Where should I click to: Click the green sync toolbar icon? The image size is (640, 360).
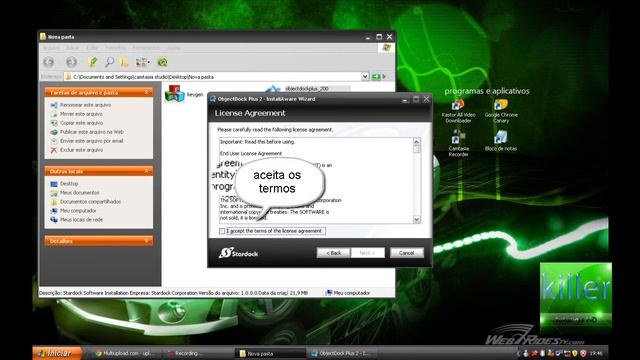pos(162,62)
